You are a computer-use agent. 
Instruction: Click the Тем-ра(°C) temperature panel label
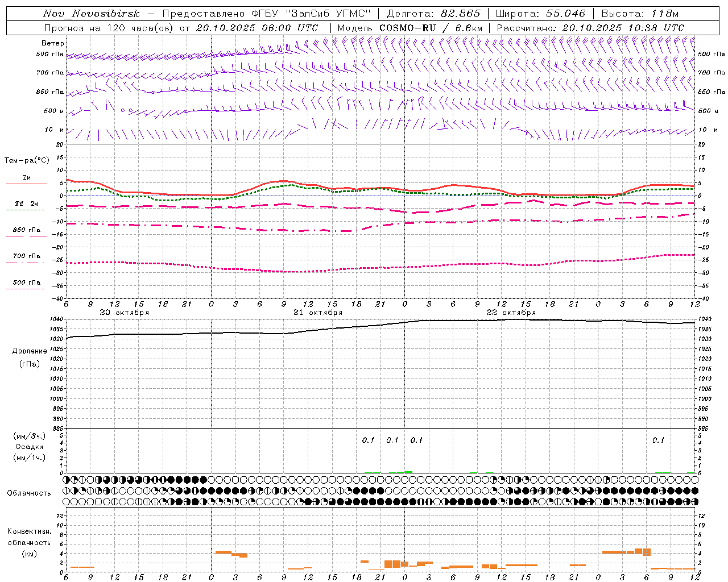tap(27, 161)
